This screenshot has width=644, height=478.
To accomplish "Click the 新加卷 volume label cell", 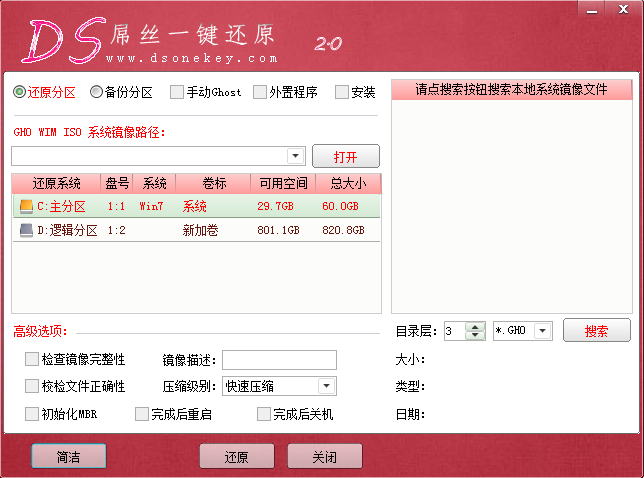I will (200, 230).
